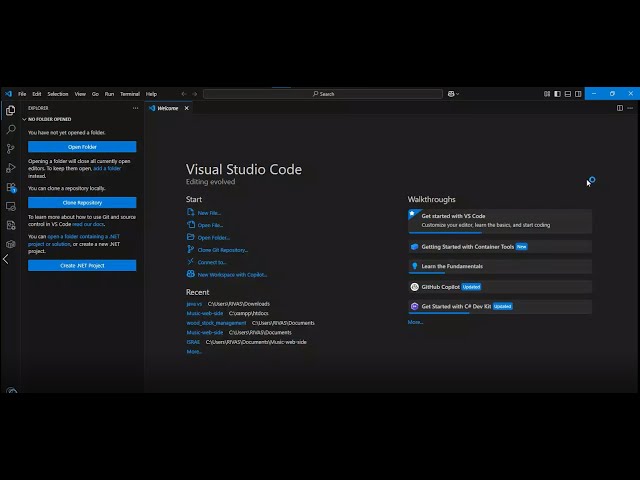Open recent folder ISRAE
This screenshot has height=480, width=640.
(193, 342)
